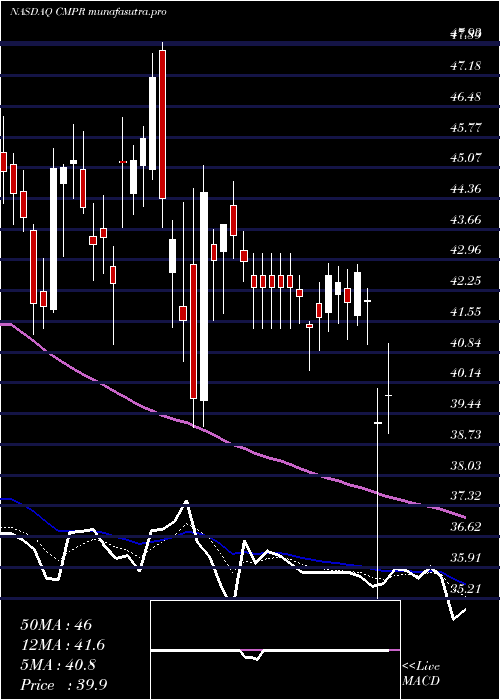Click the 45.07 price axis label

click(466, 158)
